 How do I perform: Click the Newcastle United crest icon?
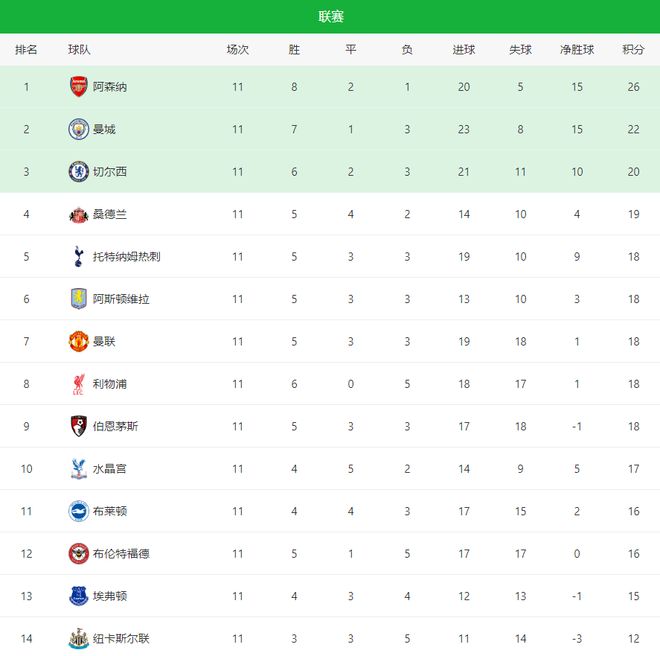78,638
